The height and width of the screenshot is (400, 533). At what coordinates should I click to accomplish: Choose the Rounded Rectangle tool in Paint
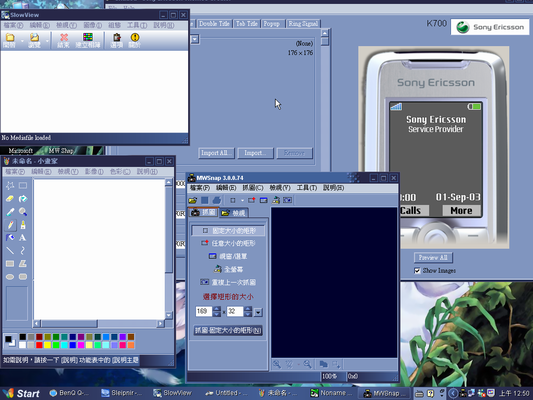click(x=23, y=277)
